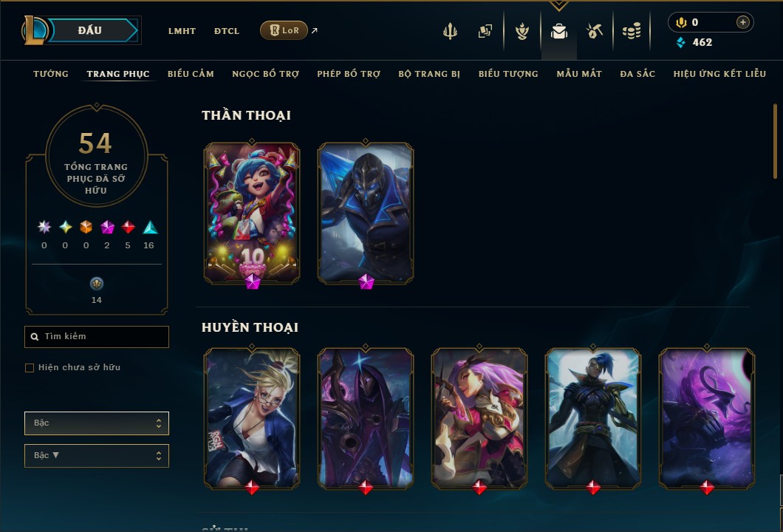Switch to the TƯỚNG tab
Image resolution: width=783 pixels, height=532 pixels.
coord(50,74)
